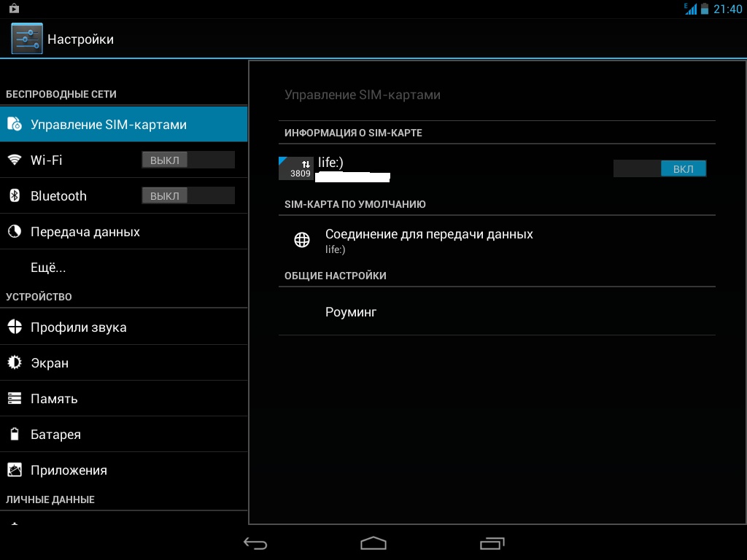This screenshot has height=560, width=747.
Task: Tap the sound profiles icon
Action: pos(15,327)
